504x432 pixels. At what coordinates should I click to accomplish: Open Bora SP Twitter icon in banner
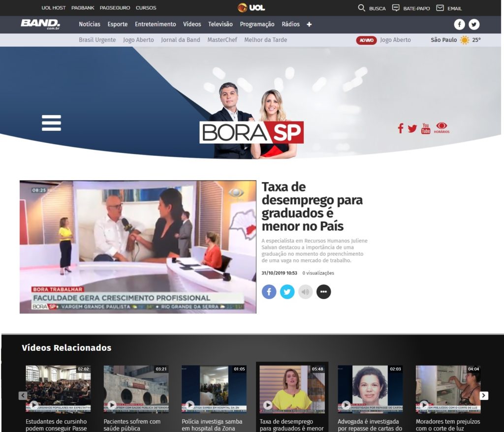pyautogui.click(x=412, y=128)
